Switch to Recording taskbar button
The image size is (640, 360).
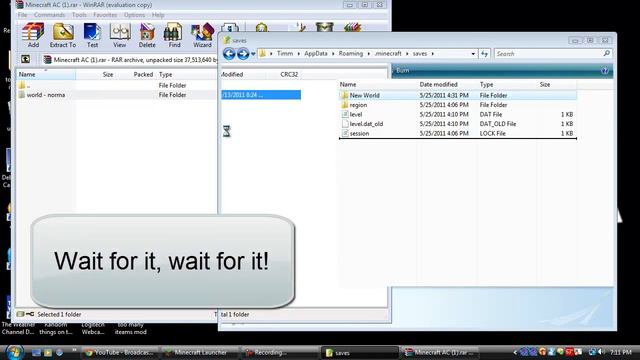coord(280,352)
